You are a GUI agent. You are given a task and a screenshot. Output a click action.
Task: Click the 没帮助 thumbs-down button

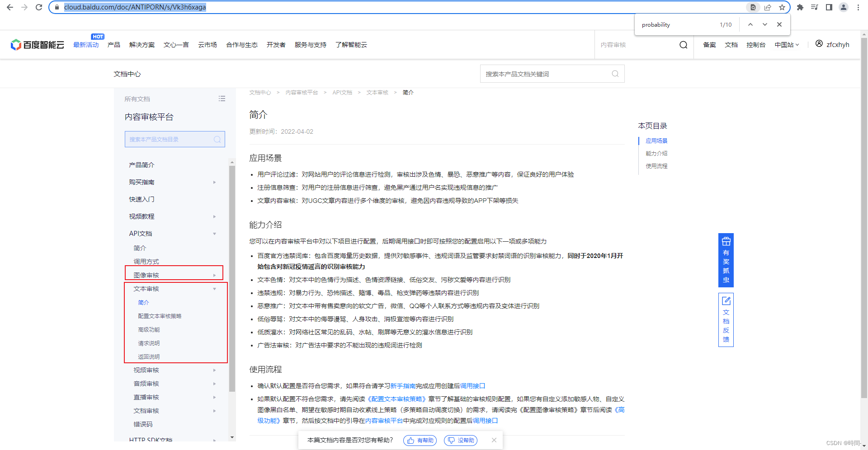click(461, 441)
